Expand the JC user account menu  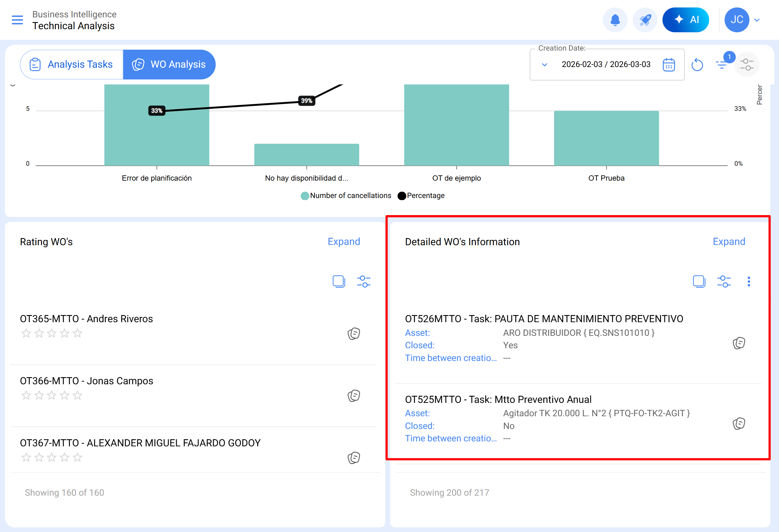point(757,20)
